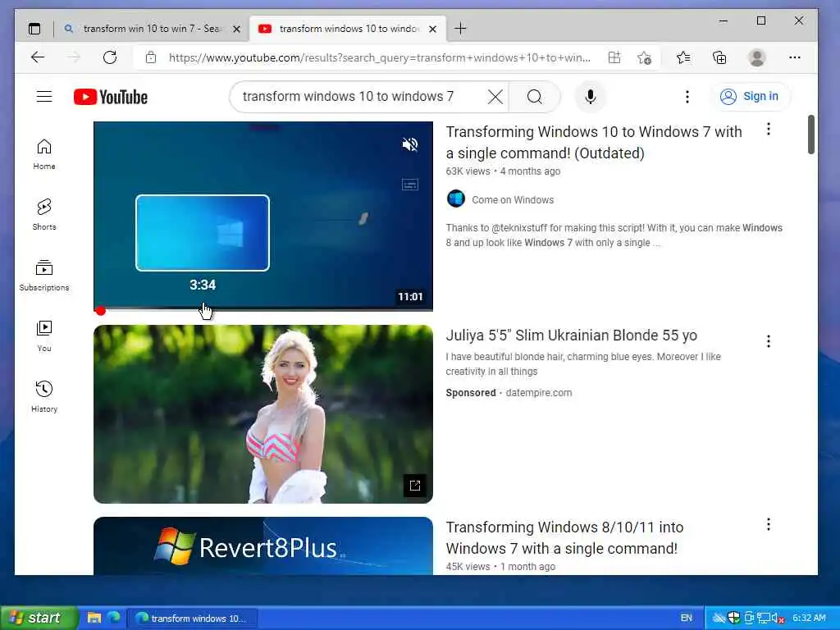Open the browser profile avatar
Viewport: 840px width, 630px height.
[x=757, y=57]
